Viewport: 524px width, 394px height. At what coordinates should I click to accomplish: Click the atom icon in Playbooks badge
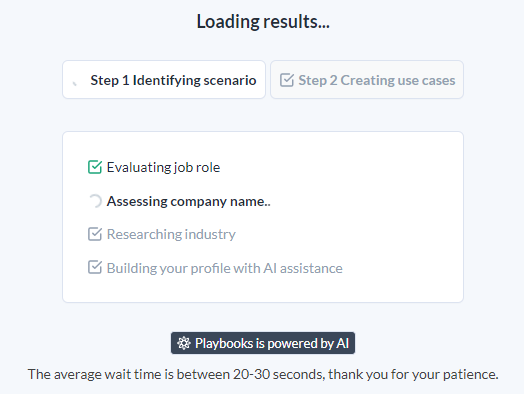pos(184,343)
